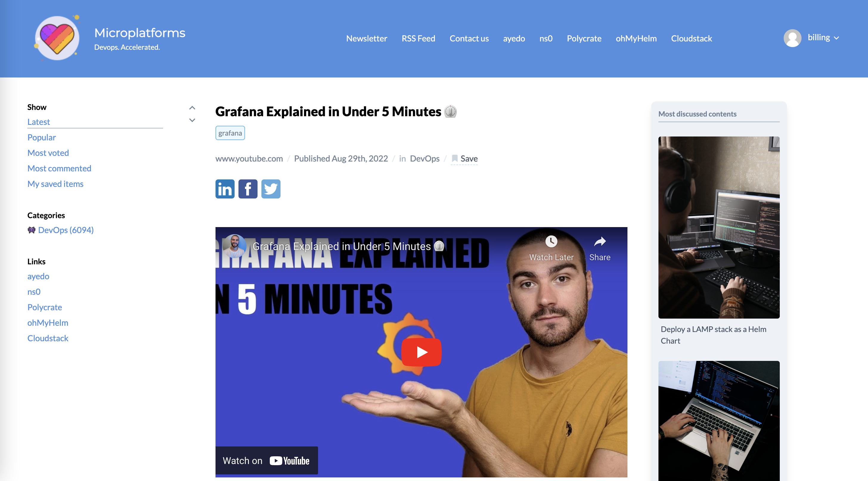Image resolution: width=868 pixels, height=481 pixels.
Task: Open Cloudstack in top navigation
Action: tap(692, 38)
